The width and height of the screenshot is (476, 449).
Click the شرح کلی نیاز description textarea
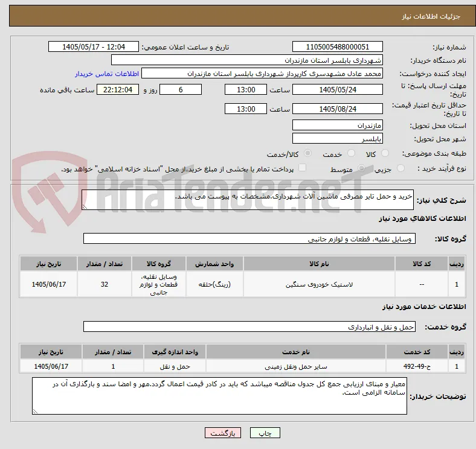point(248,200)
